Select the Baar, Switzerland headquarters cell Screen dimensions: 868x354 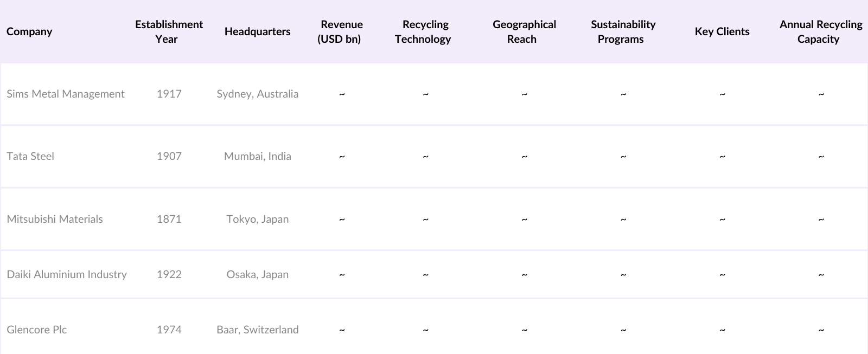coord(257,330)
